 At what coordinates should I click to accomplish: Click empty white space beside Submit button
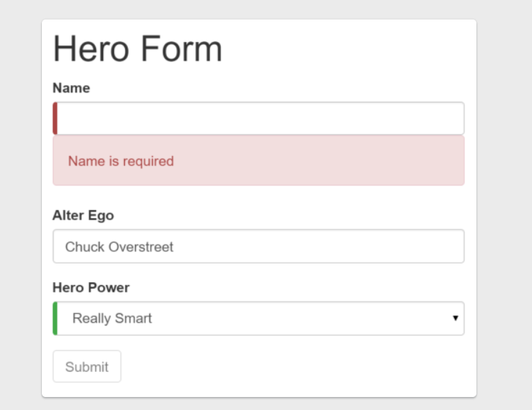(289, 367)
